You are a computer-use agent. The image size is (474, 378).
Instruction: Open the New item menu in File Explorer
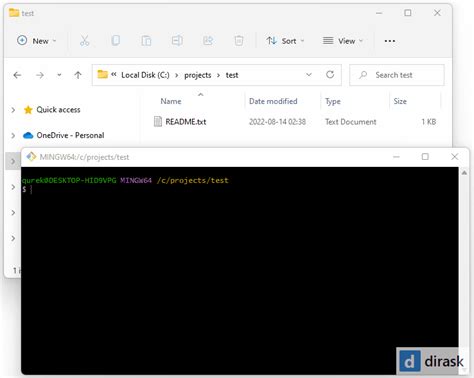tap(36, 41)
